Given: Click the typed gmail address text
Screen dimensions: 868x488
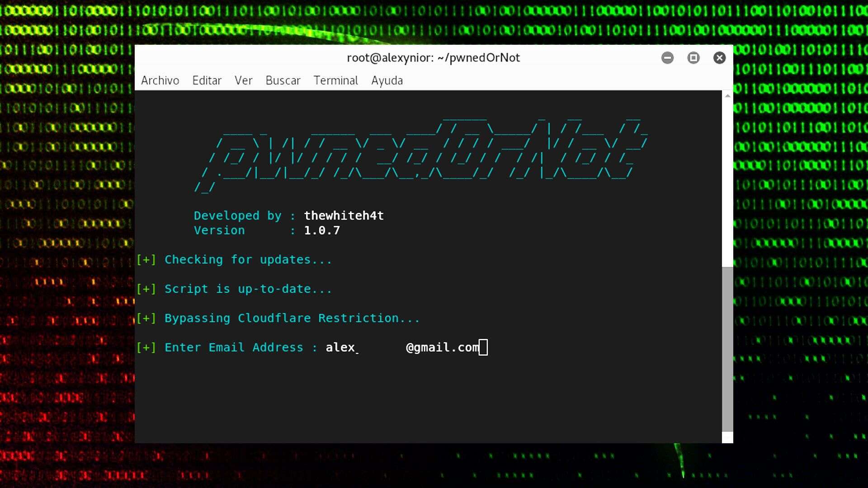Looking at the screenshot, I should point(442,347).
